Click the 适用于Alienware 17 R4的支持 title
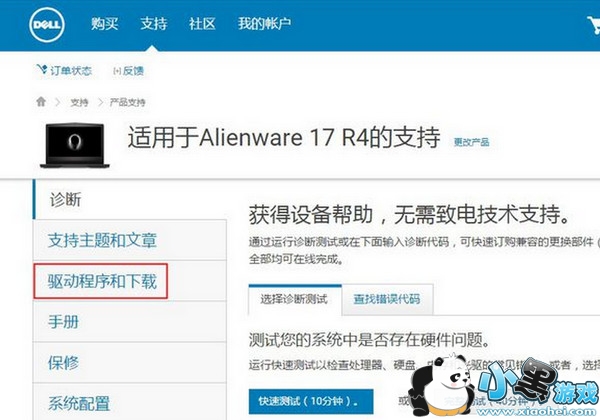Screen dimensions: 600x420 click(284, 137)
